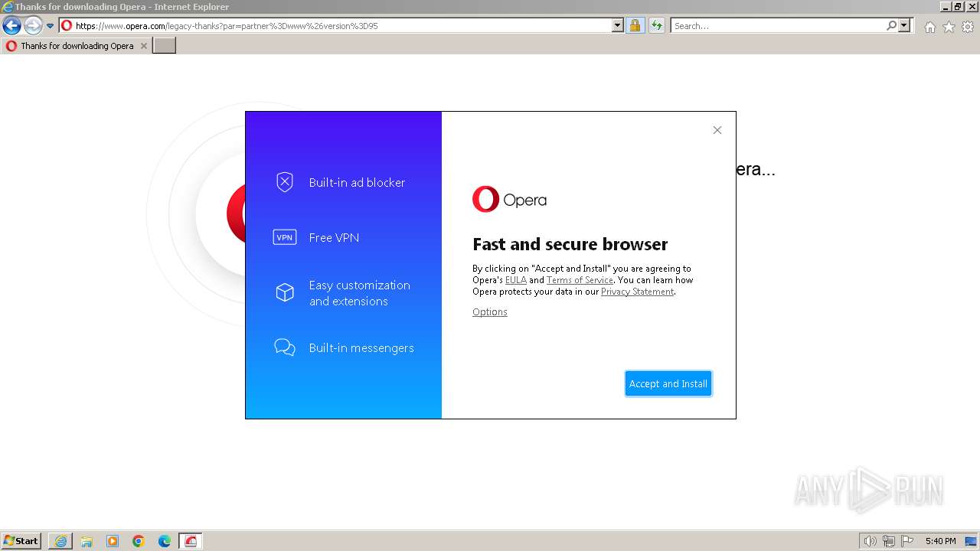Viewport: 980px width, 551px height.
Task: Click the Show desktop button
Action: tap(972, 541)
